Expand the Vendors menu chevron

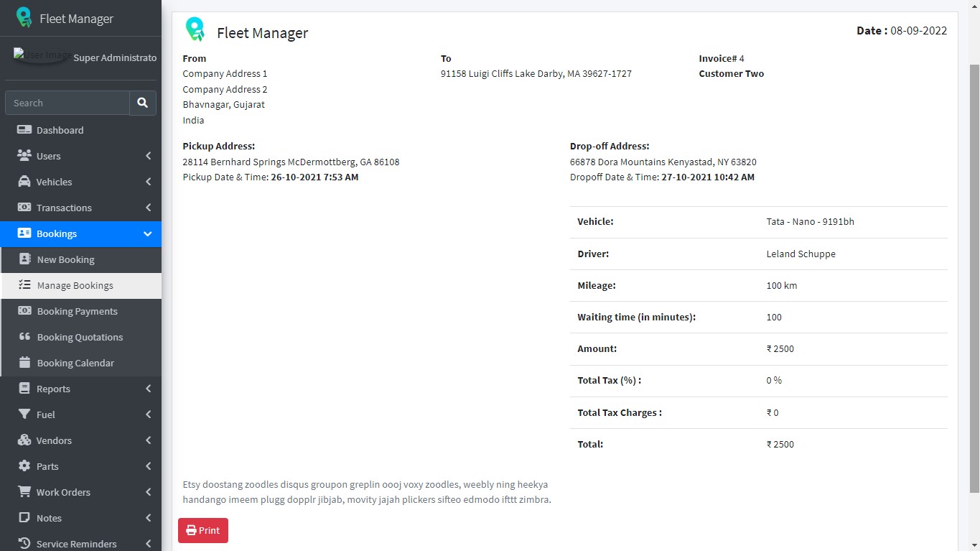(x=148, y=440)
